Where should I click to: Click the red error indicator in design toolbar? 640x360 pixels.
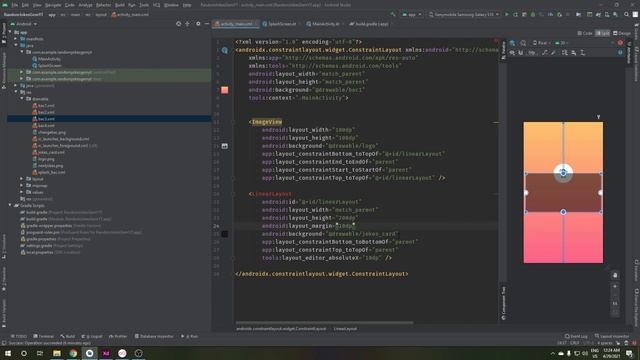[x=620, y=42]
